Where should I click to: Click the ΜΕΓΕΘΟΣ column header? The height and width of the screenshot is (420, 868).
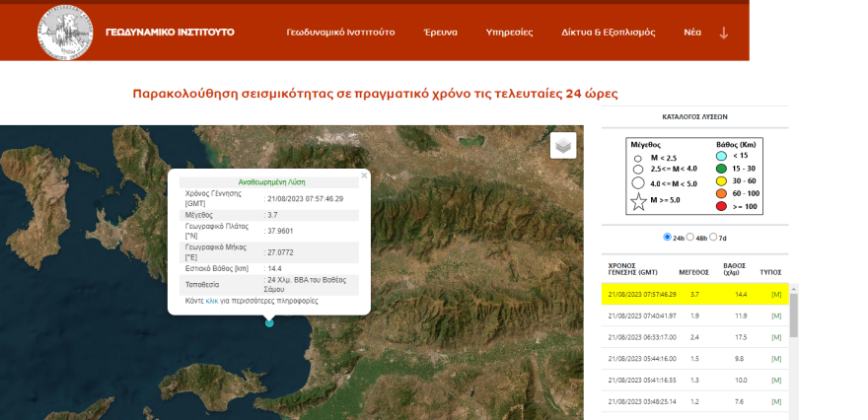694,272
